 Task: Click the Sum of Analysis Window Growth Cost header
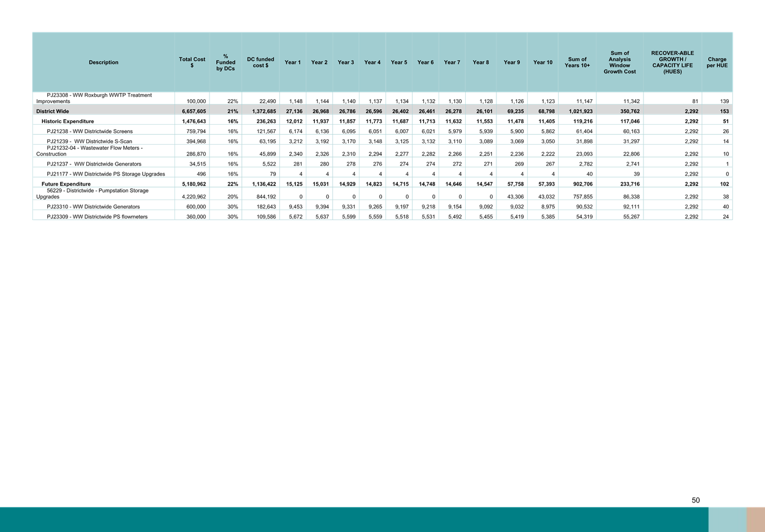620,62
